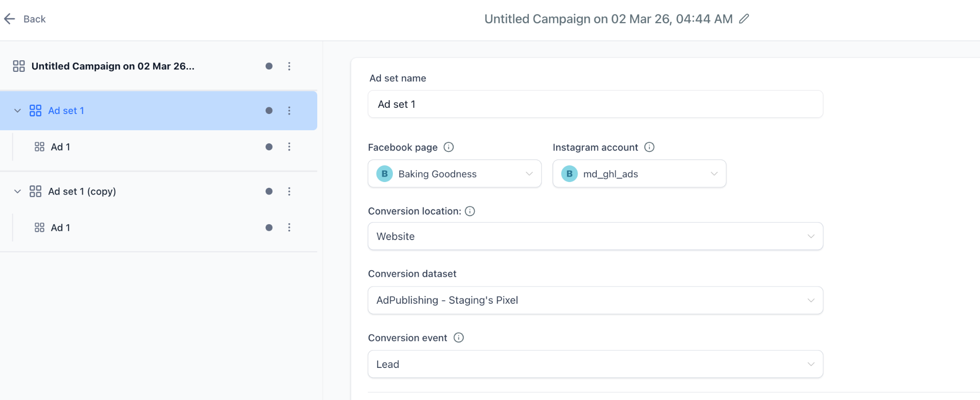
Task: Click the Instagram account label text
Action: (x=595, y=148)
